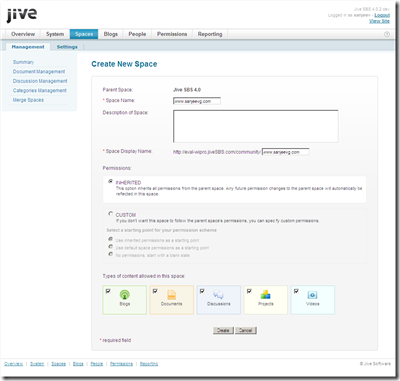
Task: Click the Jive logo
Action: (x=22, y=15)
